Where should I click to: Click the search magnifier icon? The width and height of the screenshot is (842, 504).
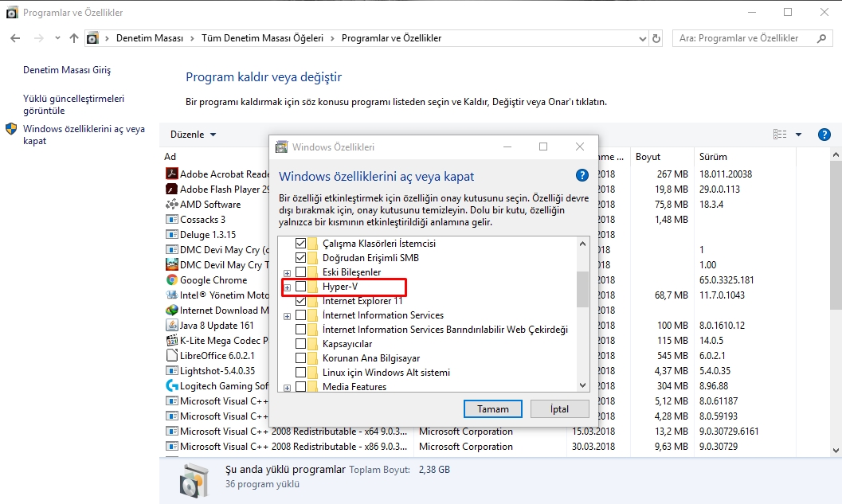[x=821, y=38]
